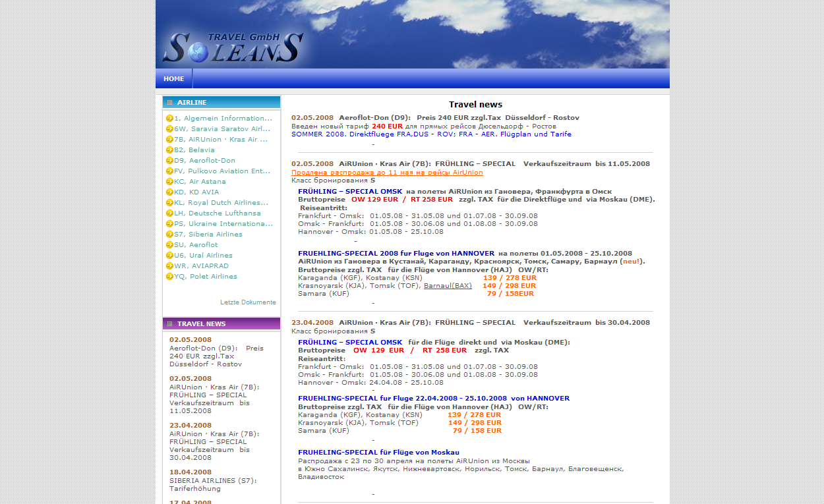This screenshot has width=824, height=504.
Task: Click arrow icon next to Deutsche Lufthansa
Action: [169, 213]
